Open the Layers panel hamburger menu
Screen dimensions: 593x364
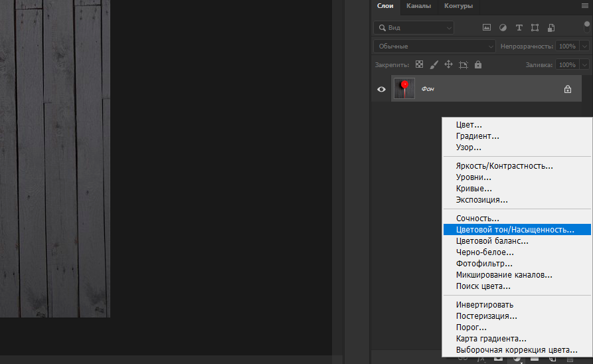coord(584,6)
